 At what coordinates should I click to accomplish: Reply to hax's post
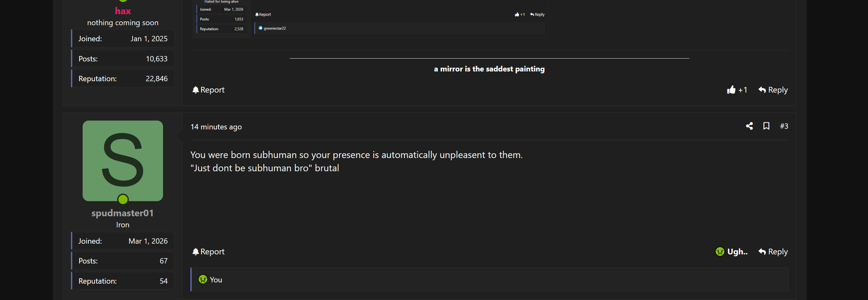coord(773,90)
